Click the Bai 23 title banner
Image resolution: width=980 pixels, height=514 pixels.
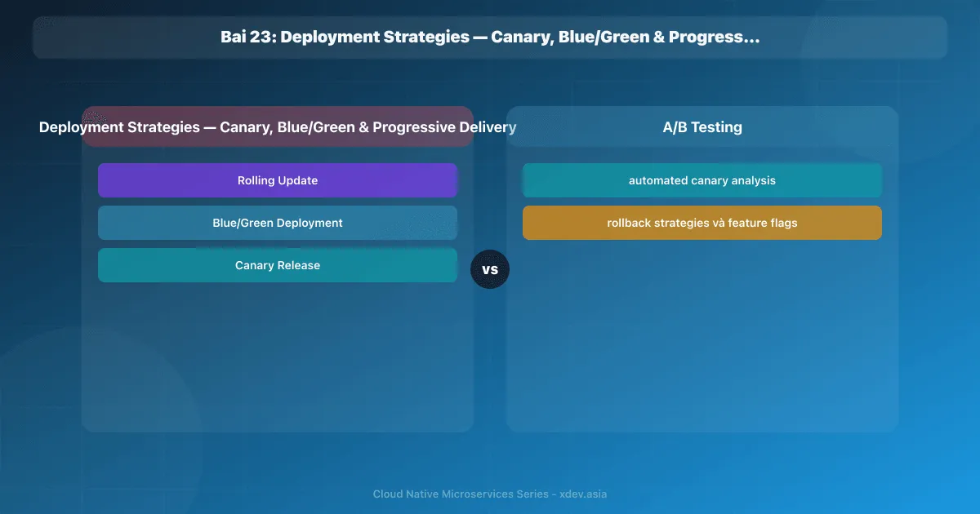click(490, 38)
